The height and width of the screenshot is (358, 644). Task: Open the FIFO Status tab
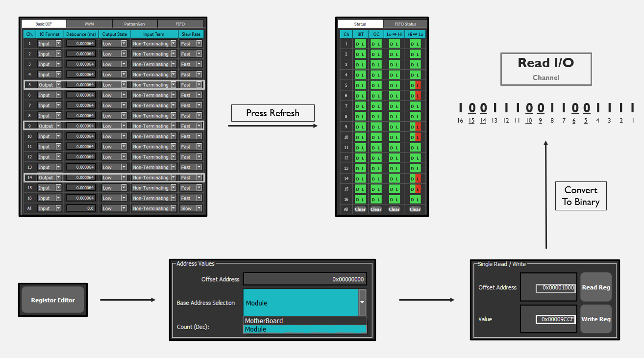tap(405, 24)
